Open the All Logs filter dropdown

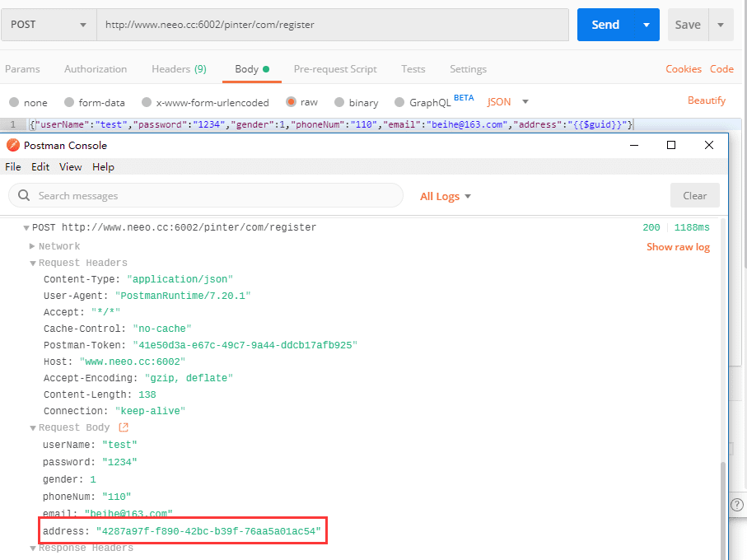[x=446, y=196]
